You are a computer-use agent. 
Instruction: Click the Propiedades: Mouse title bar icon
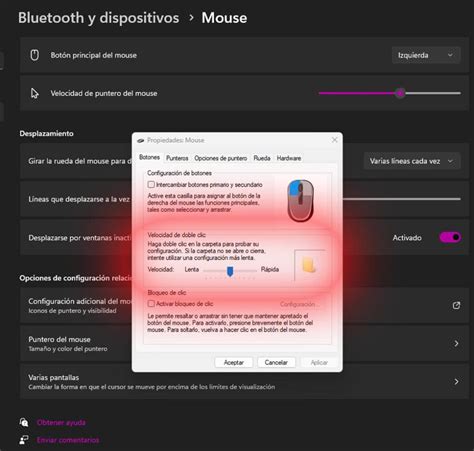coord(141,140)
